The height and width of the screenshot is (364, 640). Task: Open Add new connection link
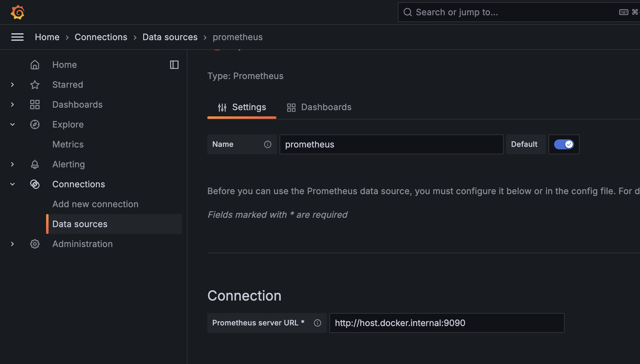(95, 204)
